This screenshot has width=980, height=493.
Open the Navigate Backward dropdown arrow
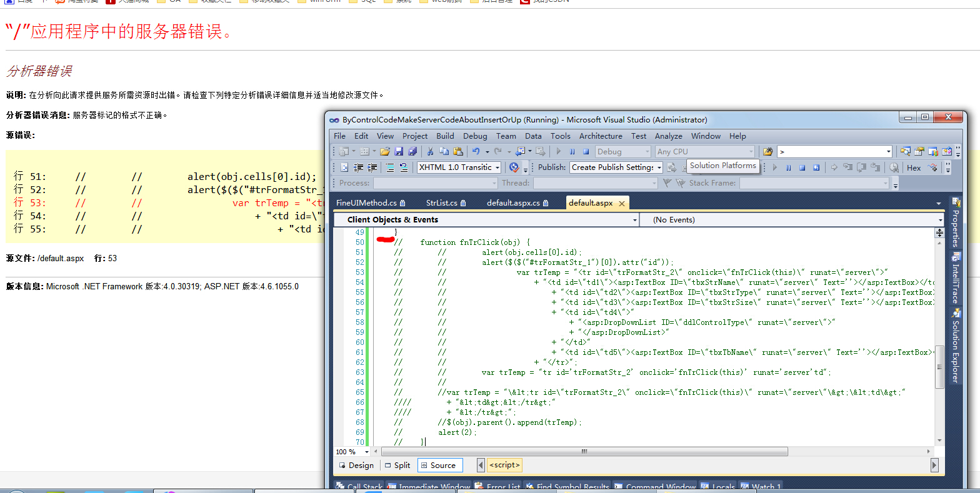(x=530, y=152)
